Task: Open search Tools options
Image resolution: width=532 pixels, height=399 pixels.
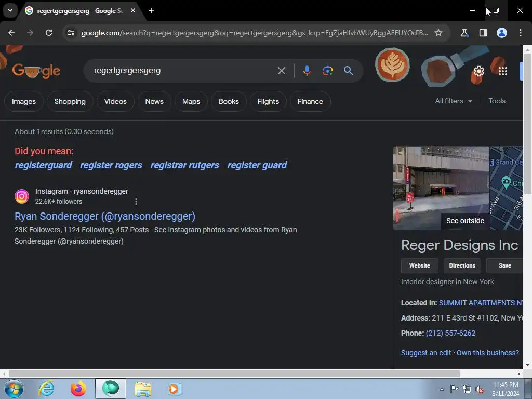Action: 497,101
